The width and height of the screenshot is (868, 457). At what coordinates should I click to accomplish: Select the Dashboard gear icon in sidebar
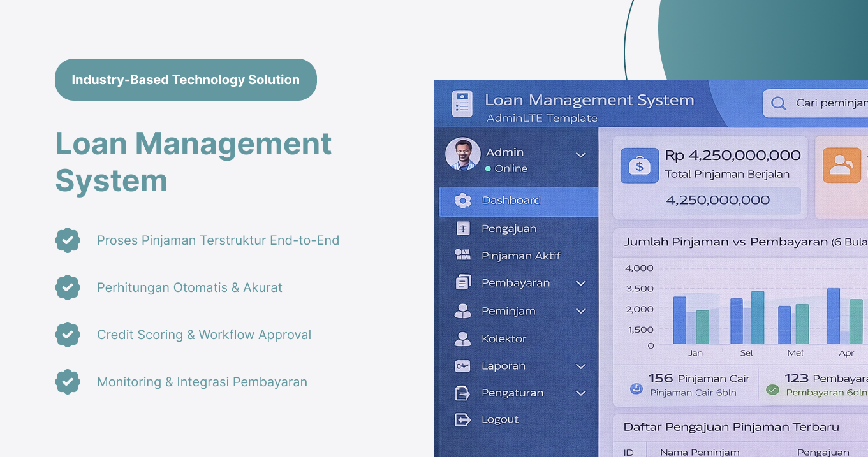(x=464, y=200)
